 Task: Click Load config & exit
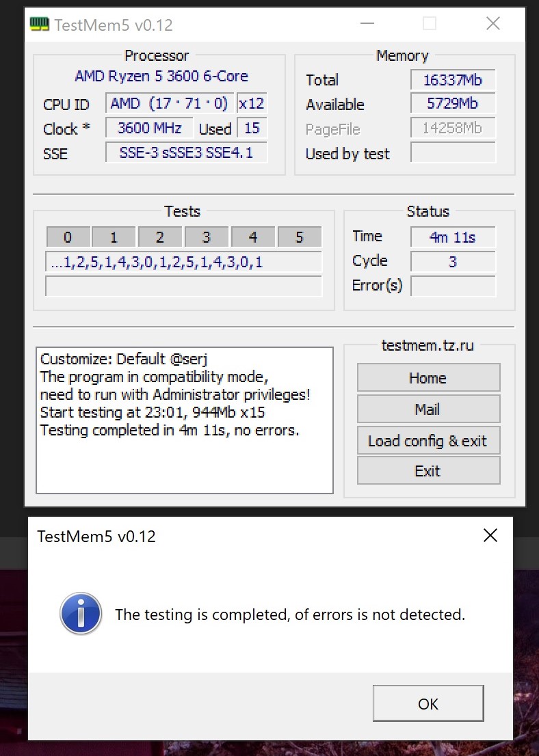(x=428, y=440)
